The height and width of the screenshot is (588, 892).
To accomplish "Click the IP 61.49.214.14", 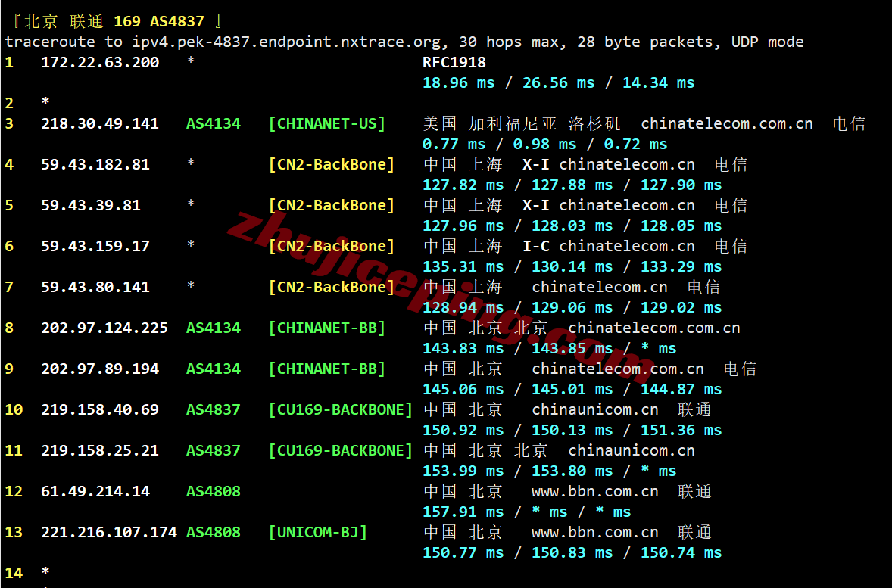I will coord(95,493).
